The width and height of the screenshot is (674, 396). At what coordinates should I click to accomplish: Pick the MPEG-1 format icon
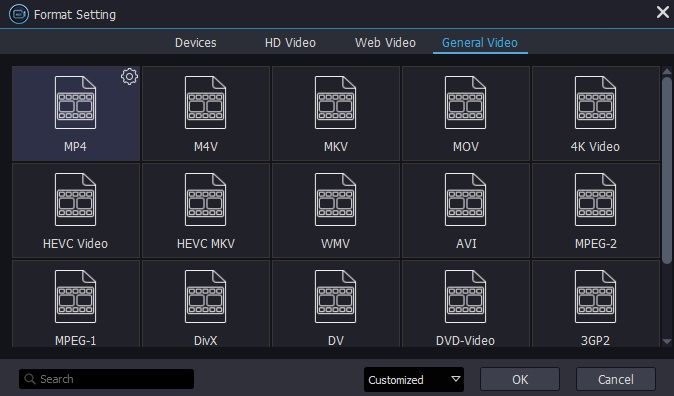point(75,297)
